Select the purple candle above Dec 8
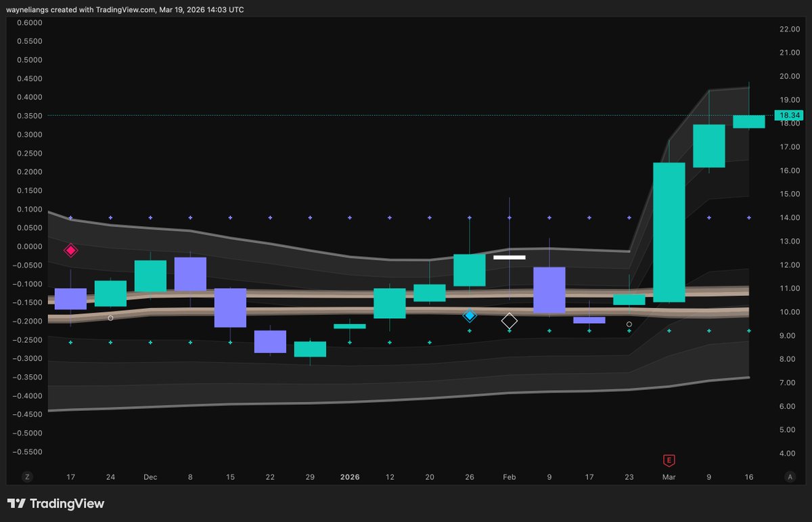This screenshot has width=812, height=522. (x=191, y=274)
